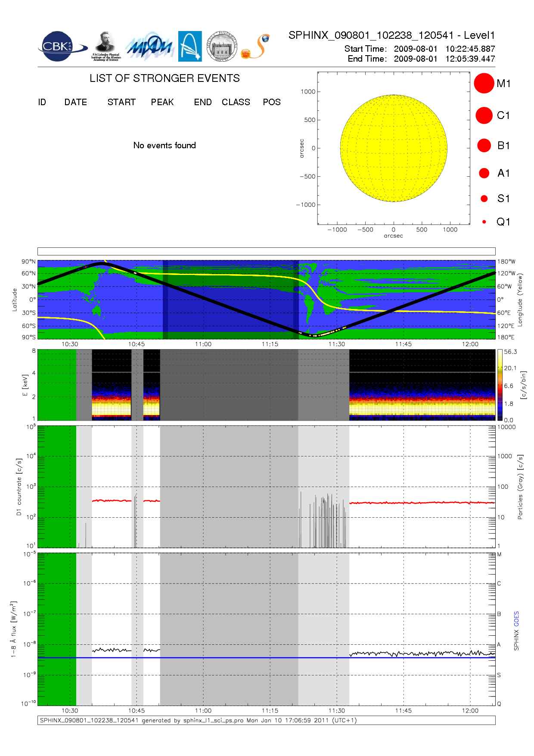Click the M1 red legend circle
534x756 pixels.
click(x=484, y=83)
